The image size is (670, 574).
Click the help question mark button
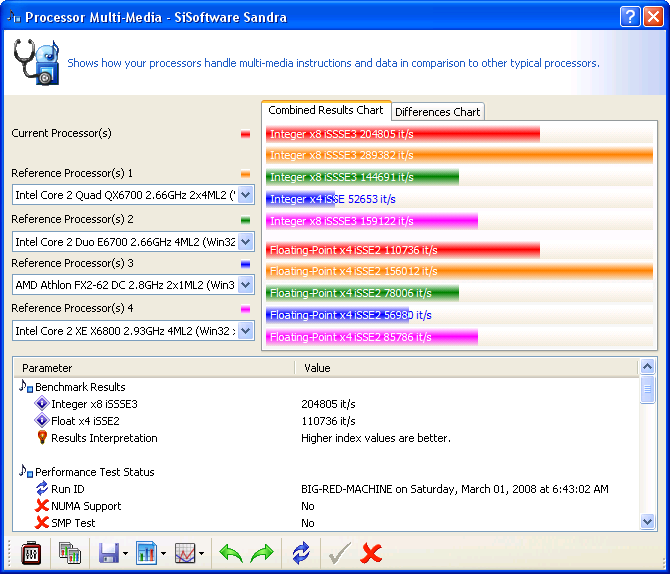(x=630, y=17)
